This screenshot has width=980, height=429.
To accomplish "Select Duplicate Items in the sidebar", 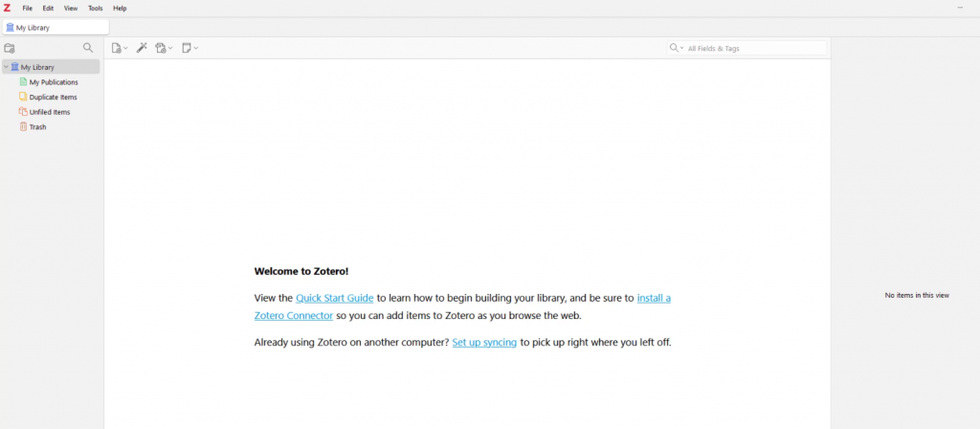I will pyautogui.click(x=53, y=97).
